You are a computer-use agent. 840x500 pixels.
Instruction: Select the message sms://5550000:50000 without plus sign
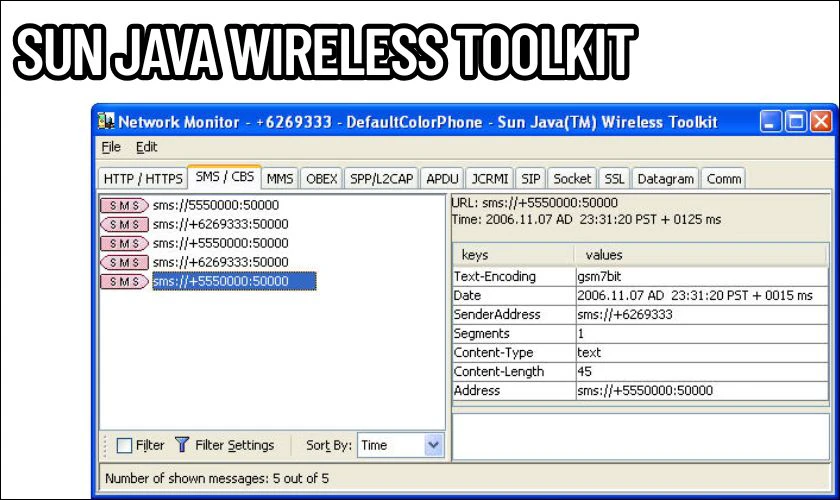(x=216, y=205)
